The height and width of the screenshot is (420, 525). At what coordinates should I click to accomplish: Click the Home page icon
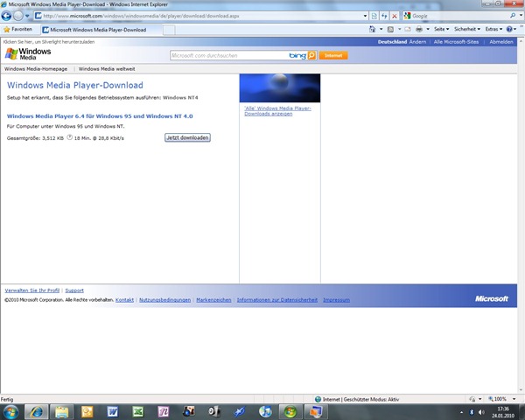tap(373, 29)
